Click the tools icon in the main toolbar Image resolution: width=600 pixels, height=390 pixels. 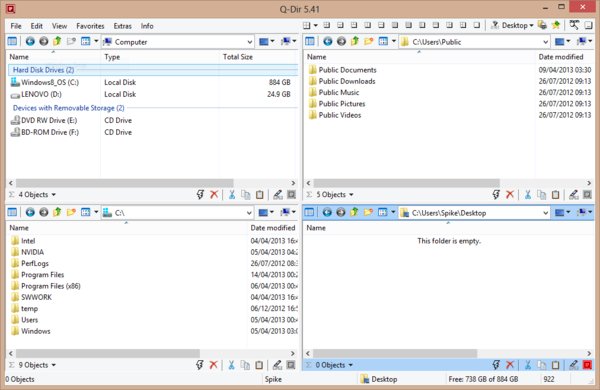click(574, 25)
